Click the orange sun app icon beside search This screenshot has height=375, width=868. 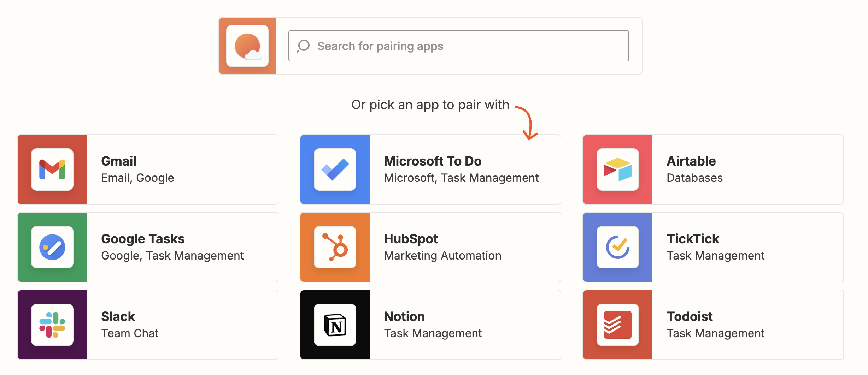(247, 46)
